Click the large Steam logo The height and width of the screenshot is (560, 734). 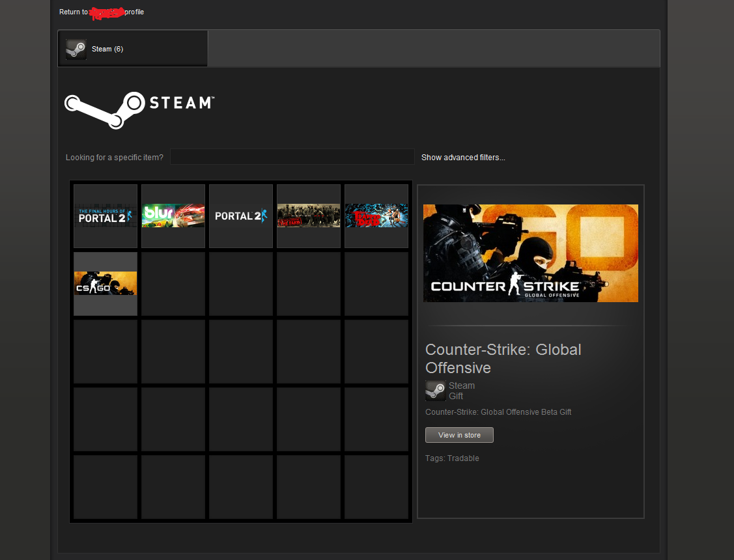pyautogui.click(x=139, y=110)
